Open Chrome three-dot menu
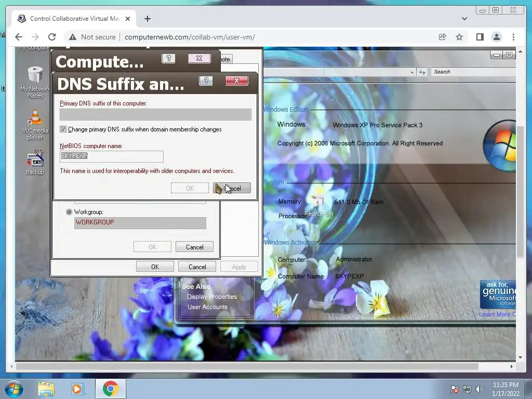 513,37
